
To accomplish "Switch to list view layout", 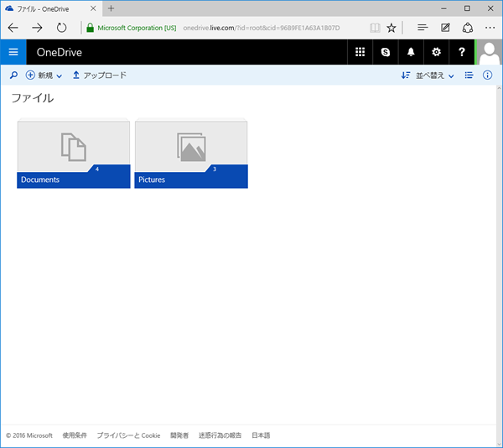I will (x=469, y=76).
